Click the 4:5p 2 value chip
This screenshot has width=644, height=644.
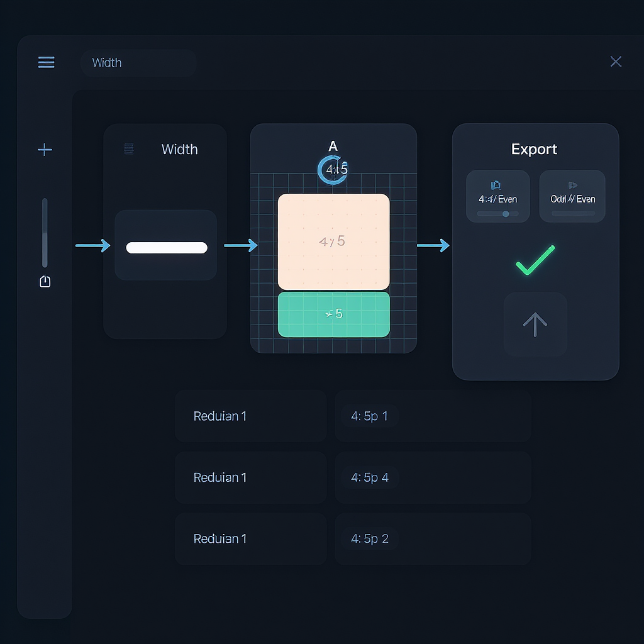coord(369,538)
